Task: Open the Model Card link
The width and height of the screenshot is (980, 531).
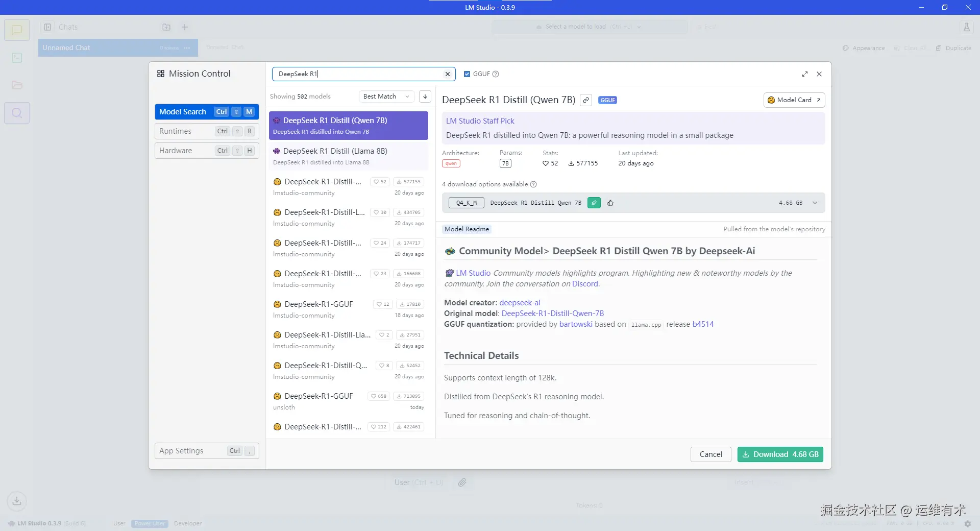Action: [794, 100]
